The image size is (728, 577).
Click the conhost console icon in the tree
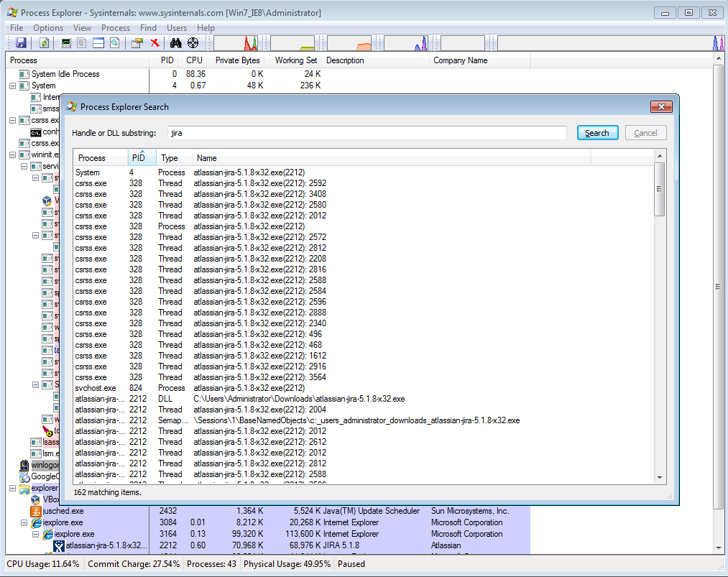(36, 132)
